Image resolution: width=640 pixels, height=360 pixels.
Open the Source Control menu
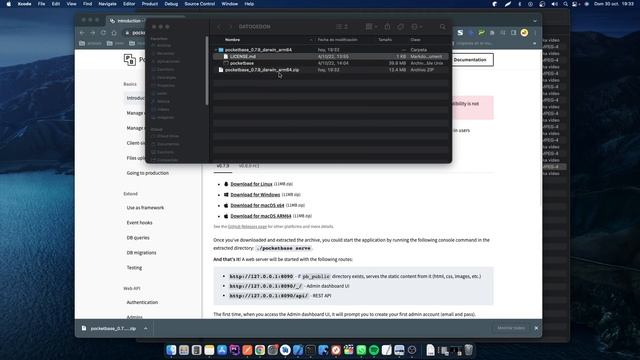[200, 4]
